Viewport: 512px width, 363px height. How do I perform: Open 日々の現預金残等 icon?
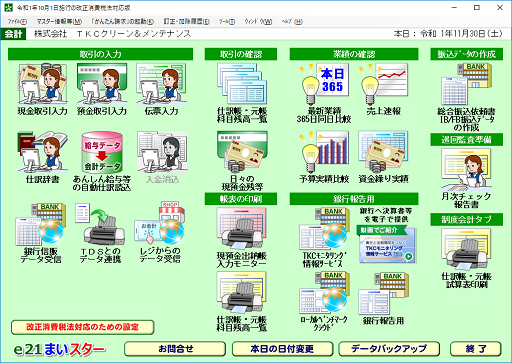click(x=242, y=161)
